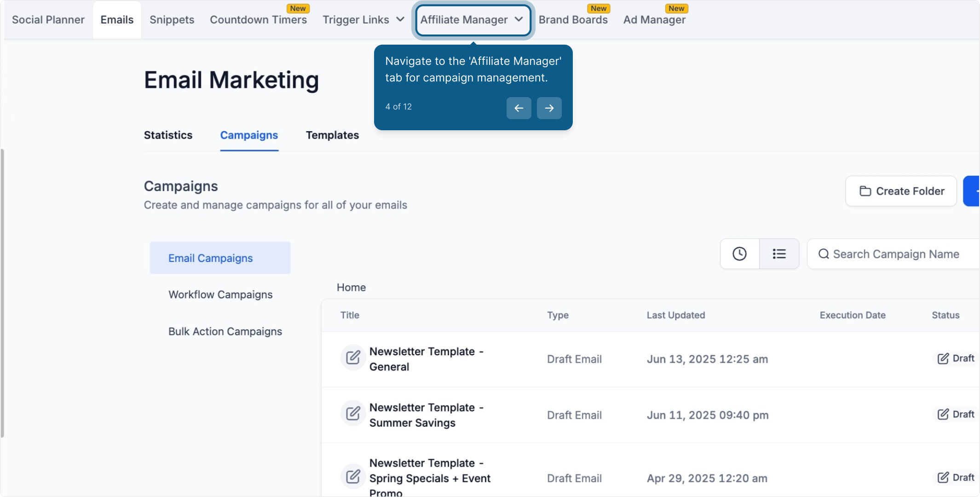Screen dimensions: 980x497
Task: Click the date Jun 13, 2025 12:25 am
Action: tap(707, 359)
